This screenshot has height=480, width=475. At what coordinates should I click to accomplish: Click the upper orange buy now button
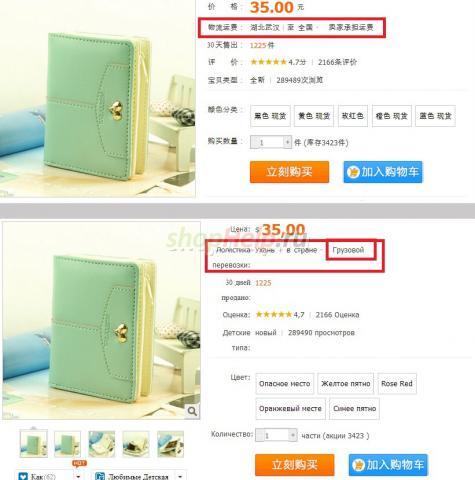289,172
